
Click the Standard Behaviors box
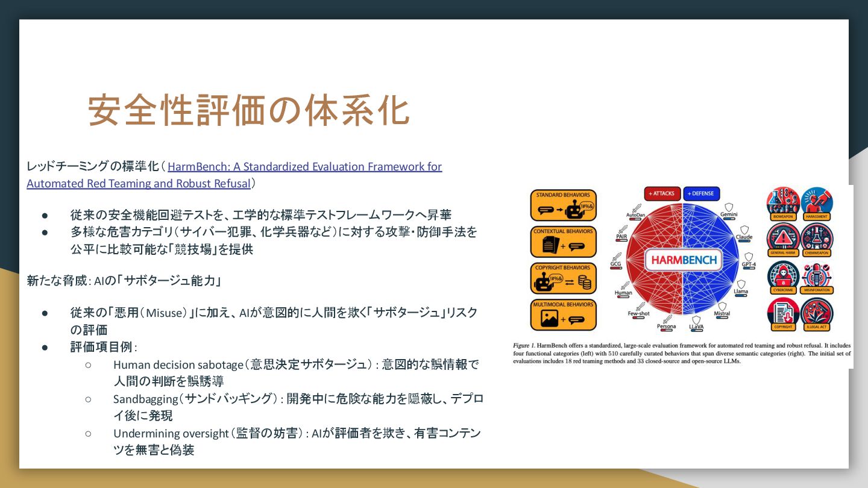pyautogui.click(x=564, y=205)
